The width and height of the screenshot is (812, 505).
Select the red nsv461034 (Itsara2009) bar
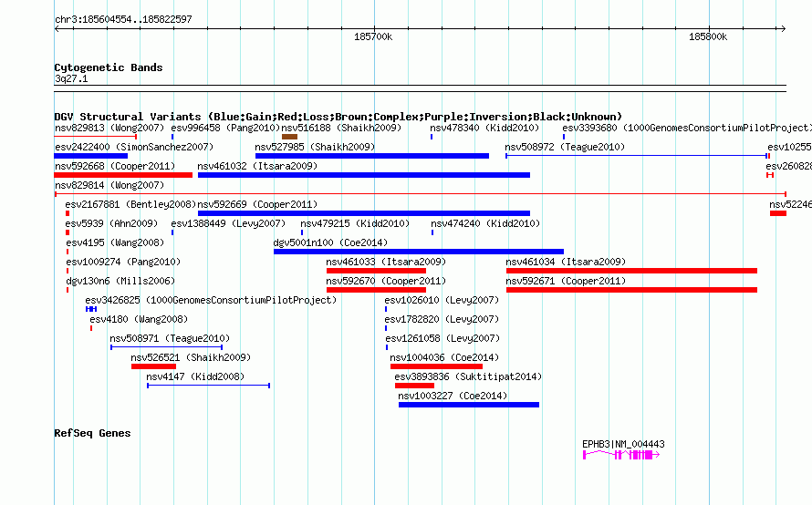[631, 271]
